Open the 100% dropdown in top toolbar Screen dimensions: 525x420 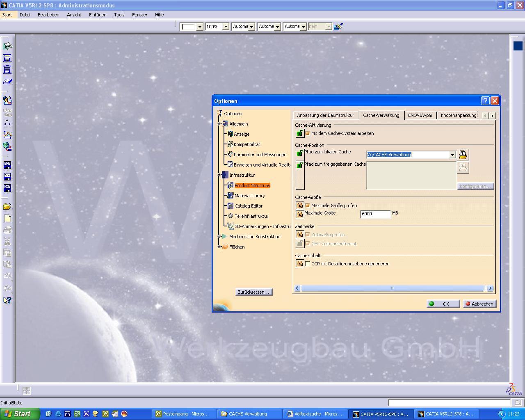coord(225,27)
